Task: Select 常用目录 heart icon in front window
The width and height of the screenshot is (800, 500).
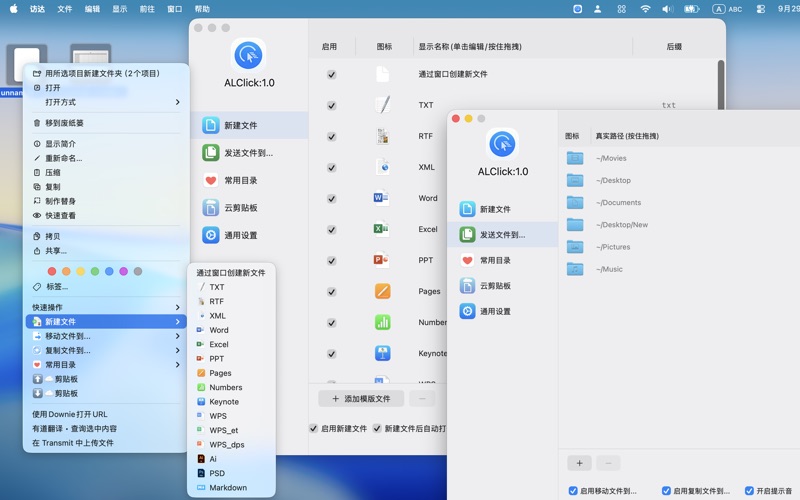Action: [467, 260]
